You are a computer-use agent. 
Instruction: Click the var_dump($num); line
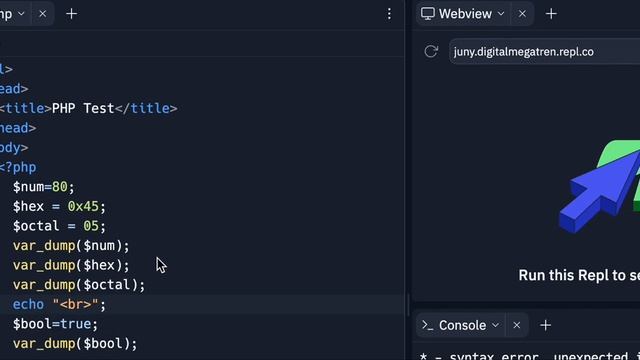71,246
